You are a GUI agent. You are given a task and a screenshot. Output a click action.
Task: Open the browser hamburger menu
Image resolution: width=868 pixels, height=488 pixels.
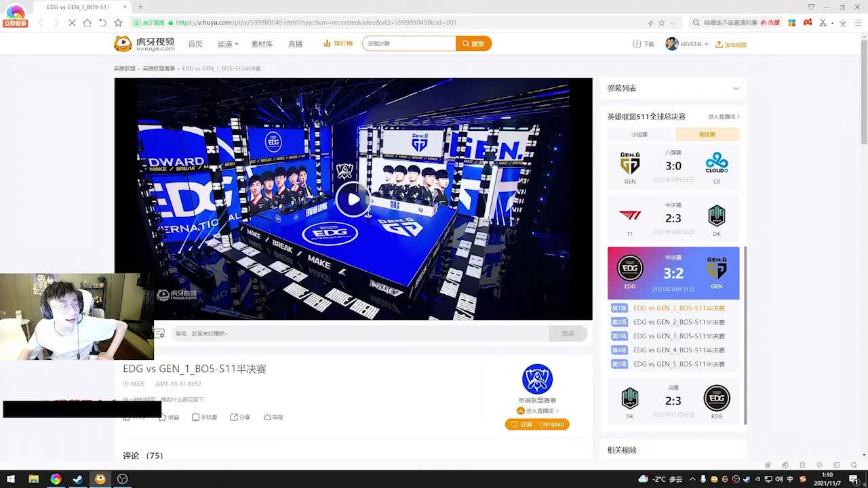pyautogui.click(x=859, y=22)
